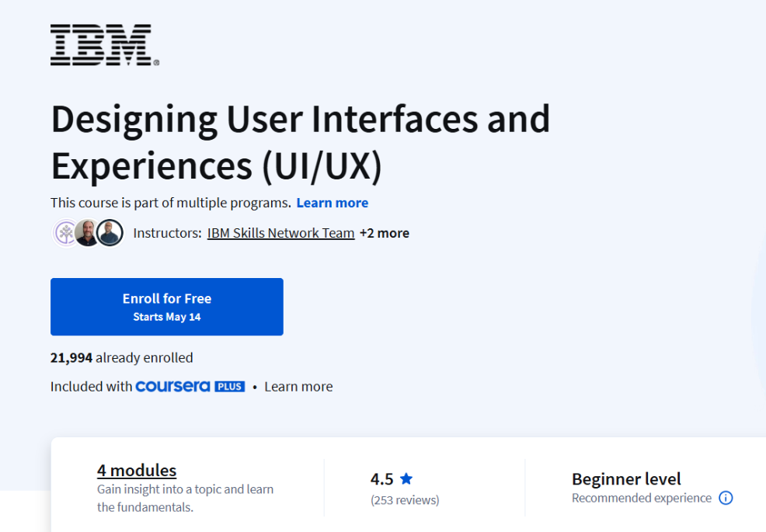Image resolution: width=766 pixels, height=532 pixels.
Task: Click Learn more beside Coursera Plus
Action: click(x=298, y=385)
